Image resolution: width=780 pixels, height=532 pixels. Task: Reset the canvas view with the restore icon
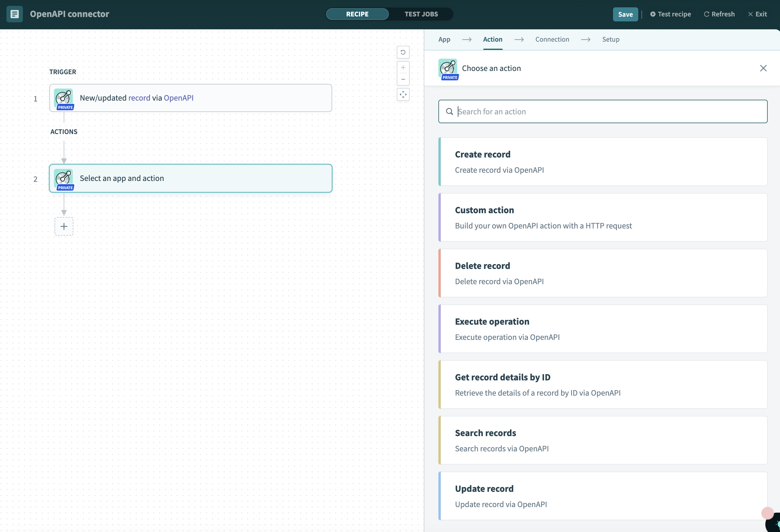pos(403,52)
